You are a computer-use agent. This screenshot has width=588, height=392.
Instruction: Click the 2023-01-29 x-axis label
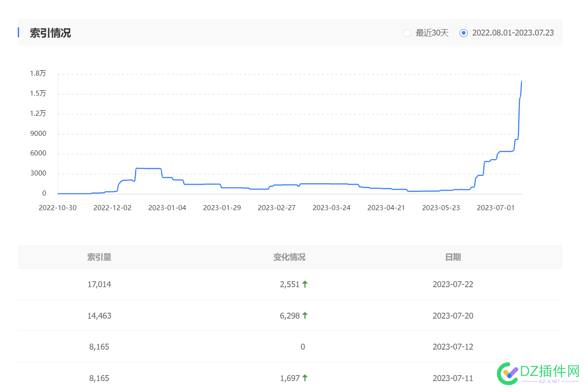pyautogui.click(x=222, y=207)
